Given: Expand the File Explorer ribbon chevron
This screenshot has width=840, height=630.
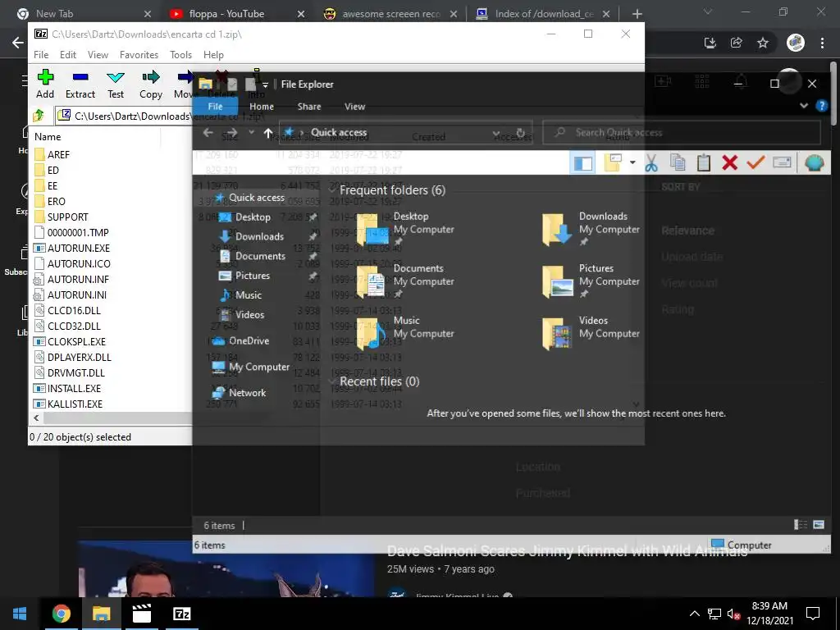Looking at the screenshot, I should pyautogui.click(x=804, y=106).
